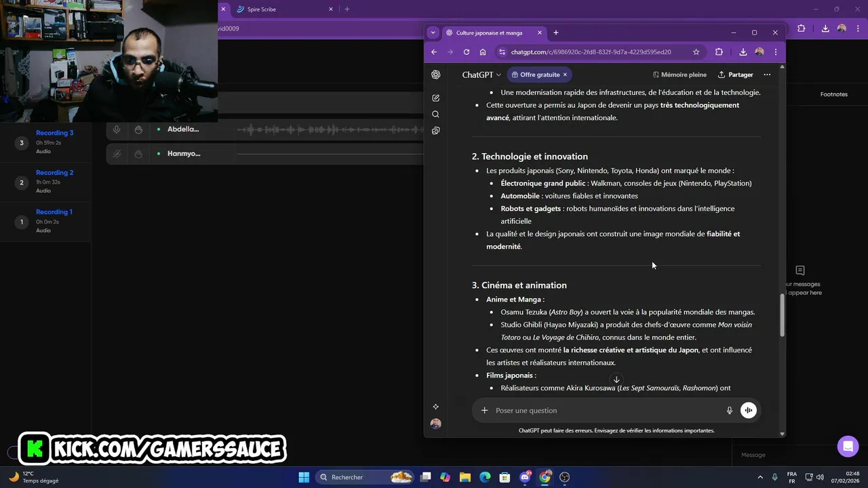Add an attachment with the plus icon
The image size is (868, 488).
click(x=484, y=410)
